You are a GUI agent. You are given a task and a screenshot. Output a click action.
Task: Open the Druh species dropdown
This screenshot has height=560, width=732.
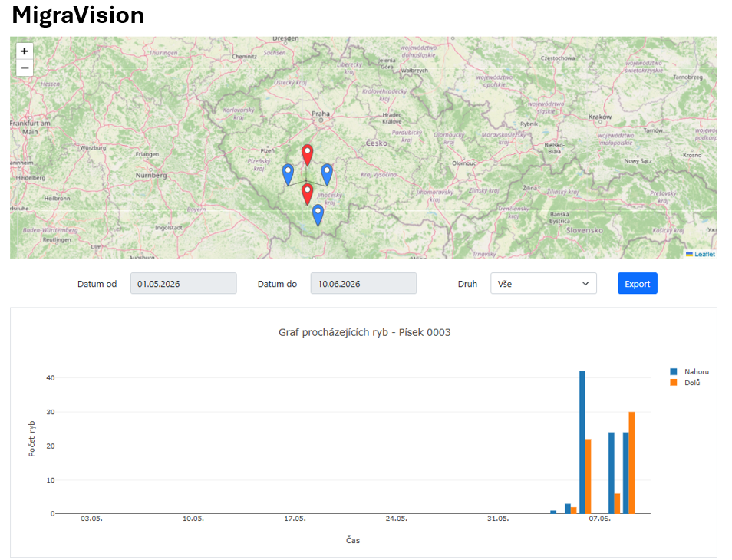[x=543, y=284]
